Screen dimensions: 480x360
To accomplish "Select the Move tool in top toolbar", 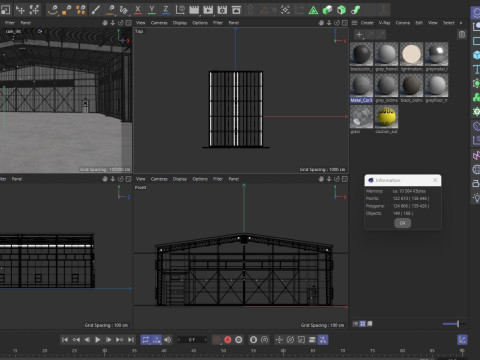I will 20,10.
